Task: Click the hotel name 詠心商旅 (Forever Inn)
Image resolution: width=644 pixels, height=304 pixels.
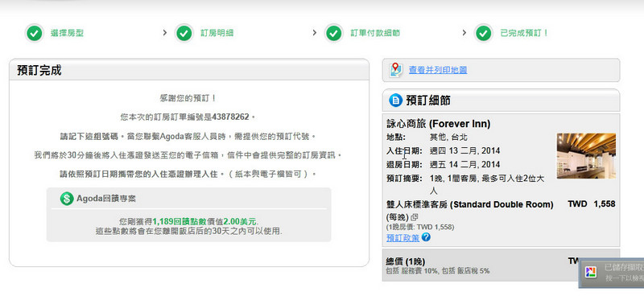Action: pyautogui.click(x=438, y=124)
